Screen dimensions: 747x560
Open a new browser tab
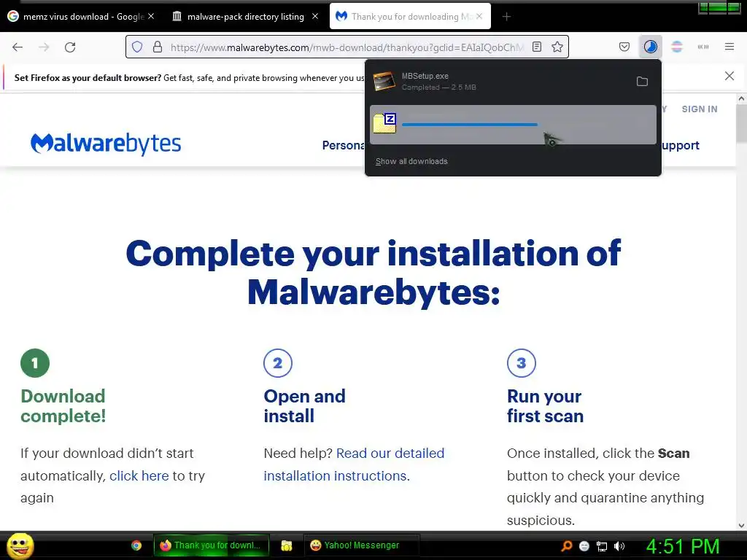coord(506,17)
